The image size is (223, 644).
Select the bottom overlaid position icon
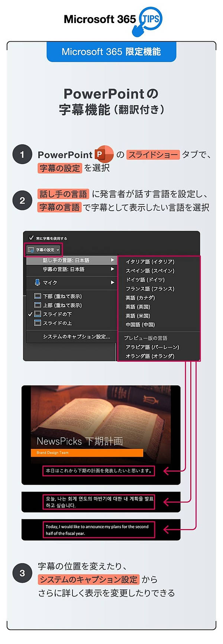[37, 296]
